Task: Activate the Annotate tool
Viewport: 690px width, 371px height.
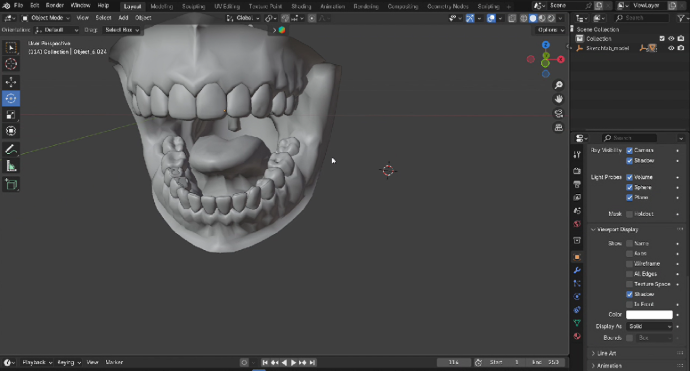Action: pyautogui.click(x=11, y=150)
